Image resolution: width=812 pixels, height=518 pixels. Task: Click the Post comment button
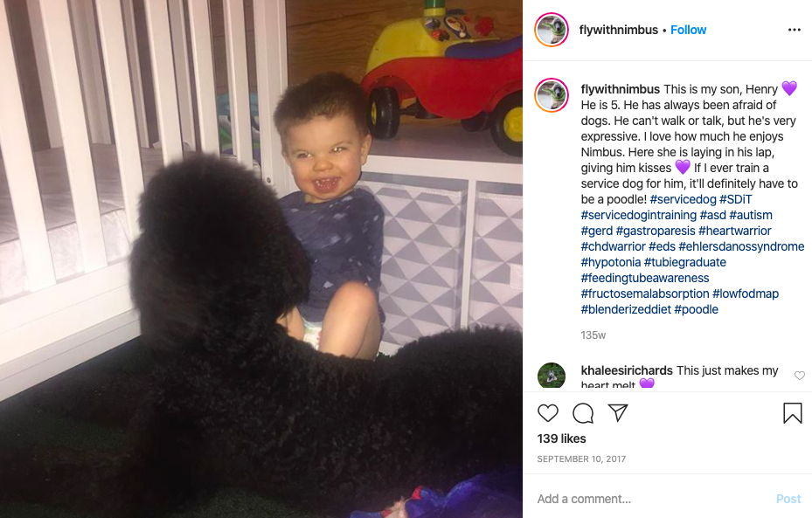point(788,499)
